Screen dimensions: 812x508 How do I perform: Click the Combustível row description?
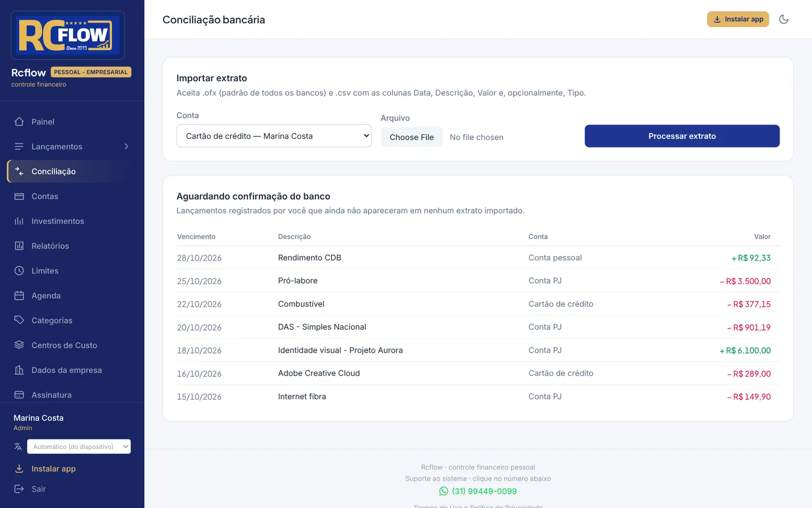[301, 304]
